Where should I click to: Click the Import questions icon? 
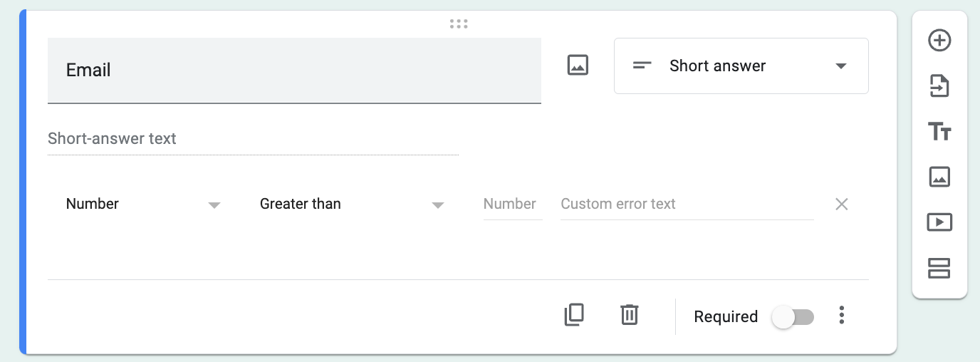[939, 86]
